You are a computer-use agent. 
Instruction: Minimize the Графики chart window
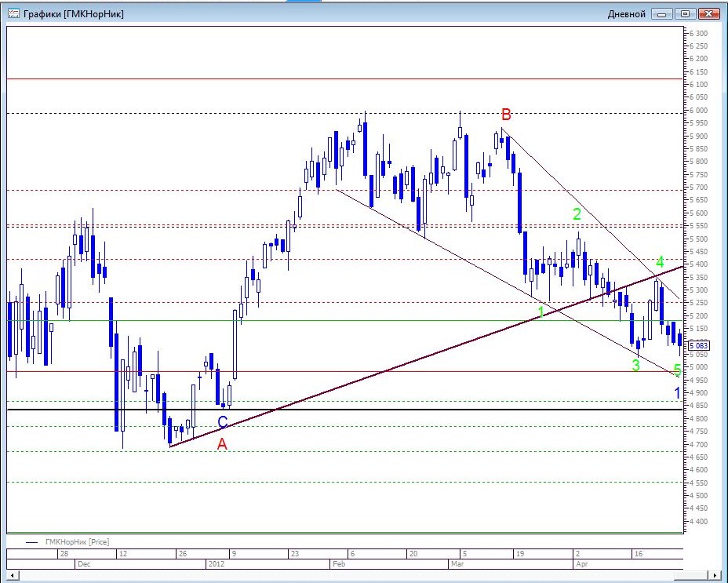point(662,14)
